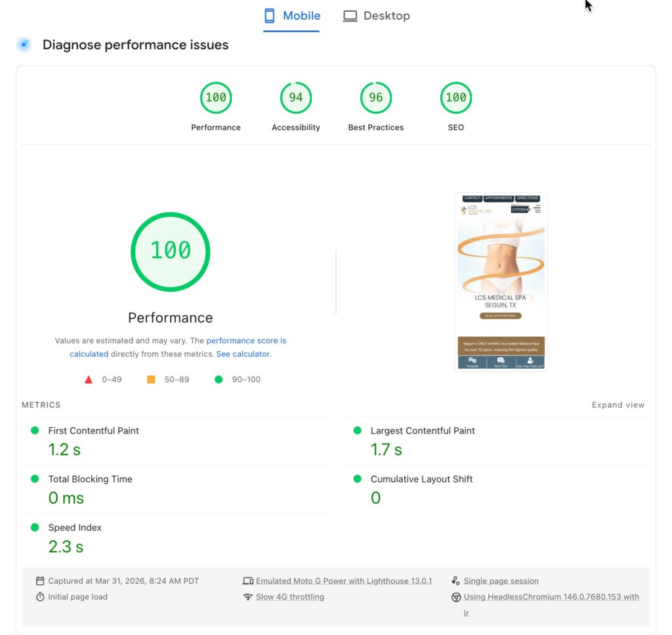Click the Accessibility 94 gauge
The width and height of the screenshot is (672, 635).
[296, 97]
